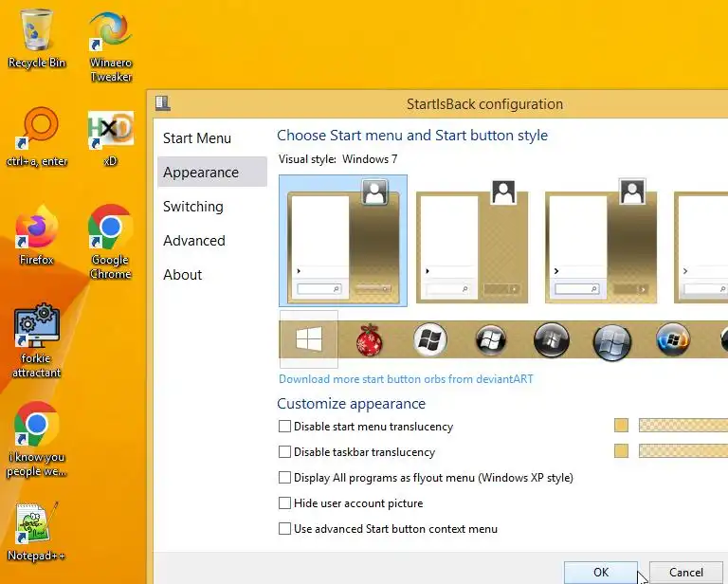Click the StartIsBack window title icon
Screen dimensions: 728x584
click(162, 103)
